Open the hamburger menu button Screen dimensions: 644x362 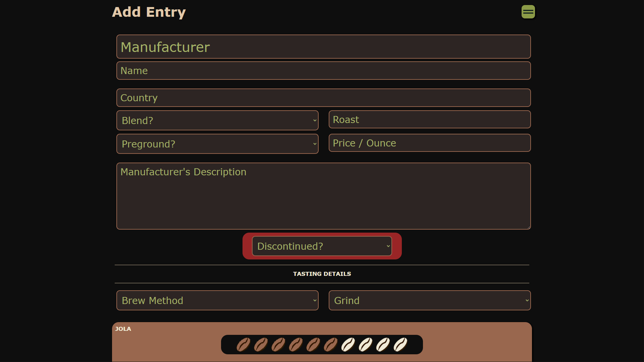[x=528, y=11]
